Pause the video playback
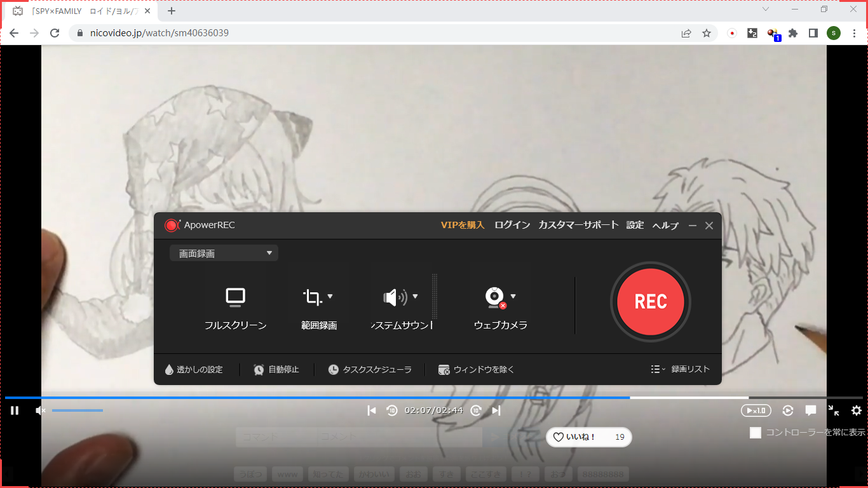Viewport: 868px width, 488px height. [x=15, y=410]
